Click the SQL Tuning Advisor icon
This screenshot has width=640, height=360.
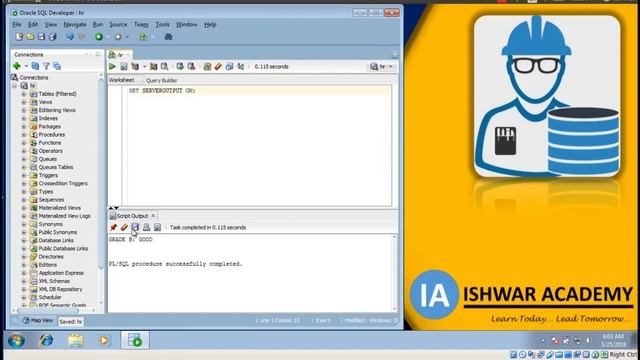coord(164,67)
